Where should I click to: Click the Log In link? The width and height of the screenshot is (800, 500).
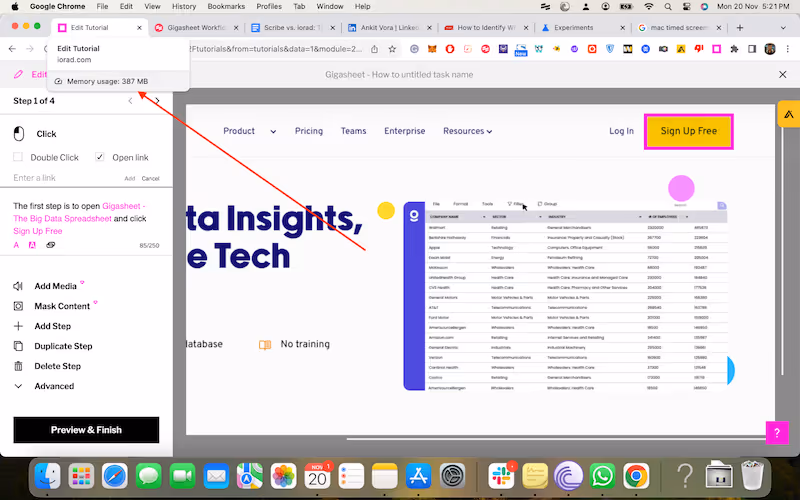click(x=621, y=131)
